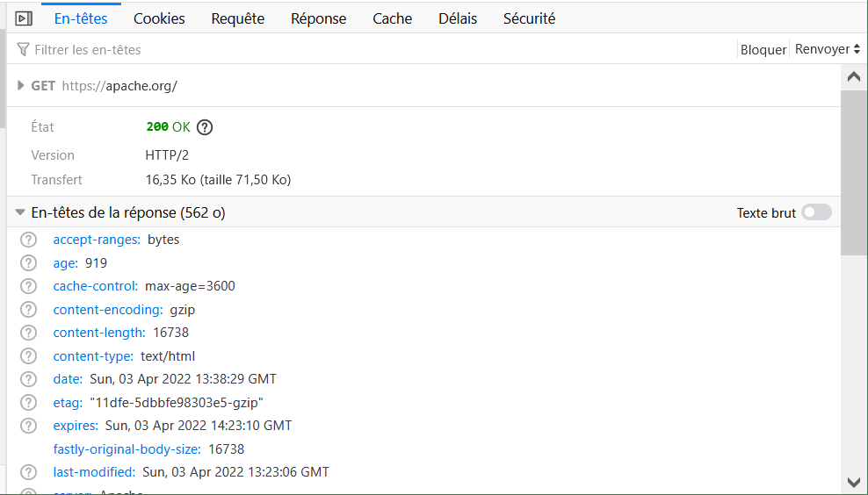Select the expires header value
Viewport: 868px width, 495px height.
(x=199, y=426)
